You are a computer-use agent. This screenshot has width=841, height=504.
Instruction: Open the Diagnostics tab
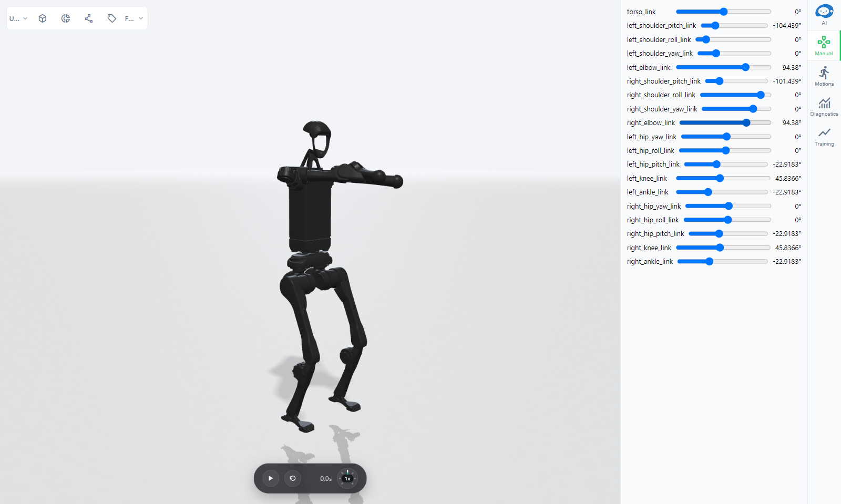click(824, 106)
